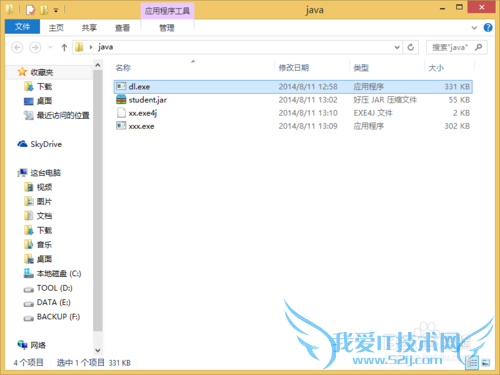The width and height of the screenshot is (500, 375).
Task: Switch to the 主页 ribbon tab
Action: click(x=56, y=28)
